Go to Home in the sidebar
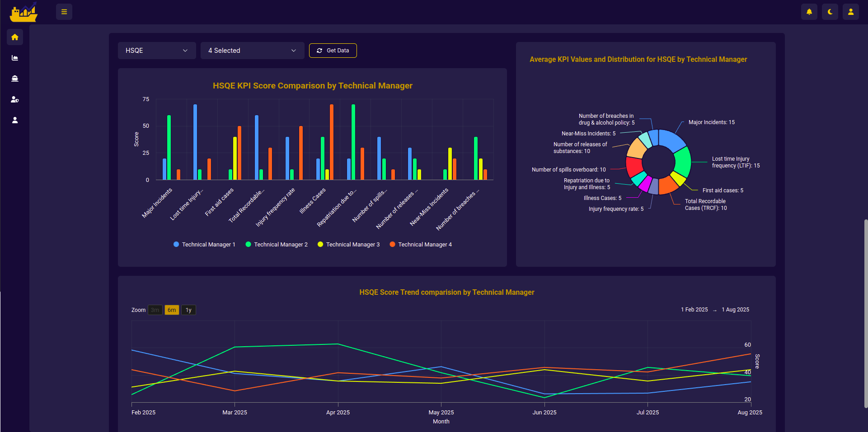868x432 pixels. tap(15, 37)
